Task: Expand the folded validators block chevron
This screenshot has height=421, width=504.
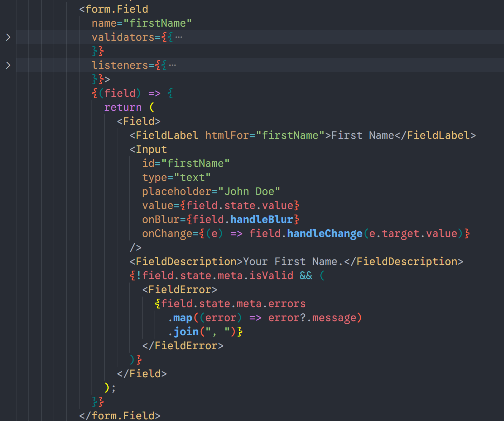Action: 8,37
